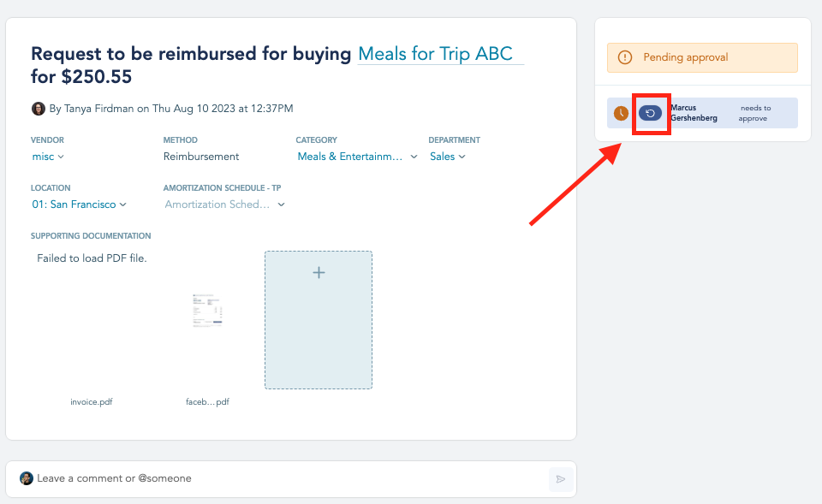Open the Amortization Schedule dropdown
The image size is (822, 504).
click(224, 205)
